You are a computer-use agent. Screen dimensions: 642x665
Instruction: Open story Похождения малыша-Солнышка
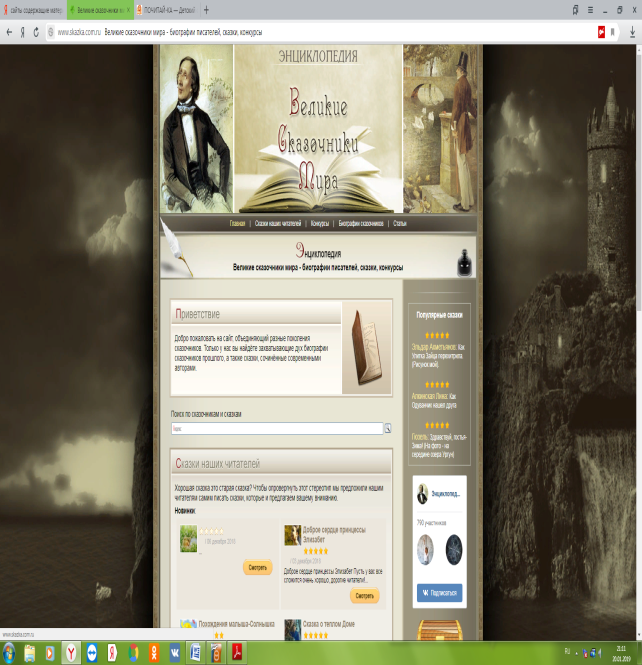(x=237, y=624)
